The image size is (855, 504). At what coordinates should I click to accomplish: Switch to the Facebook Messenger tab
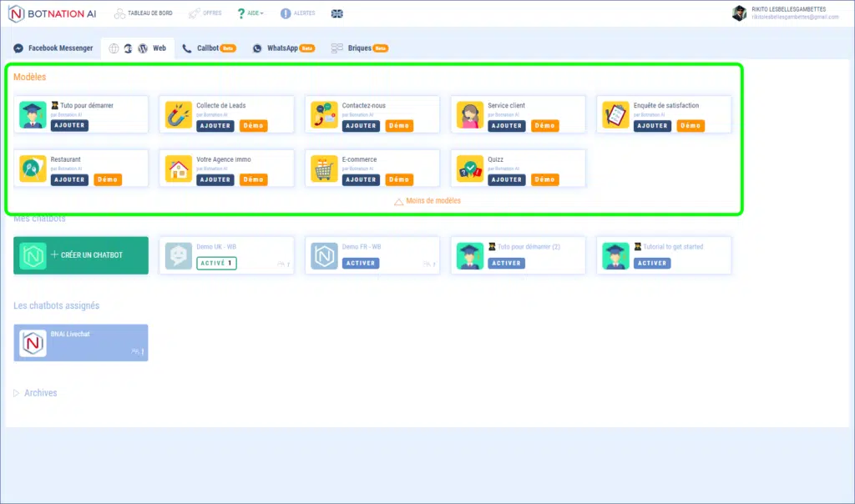[53, 48]
